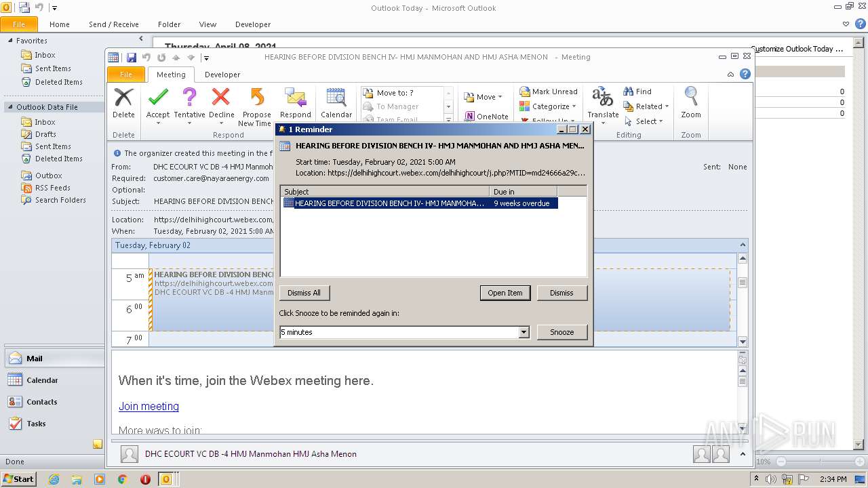
Task: Click the zoom slider in status bar
Action: [821, 462]
